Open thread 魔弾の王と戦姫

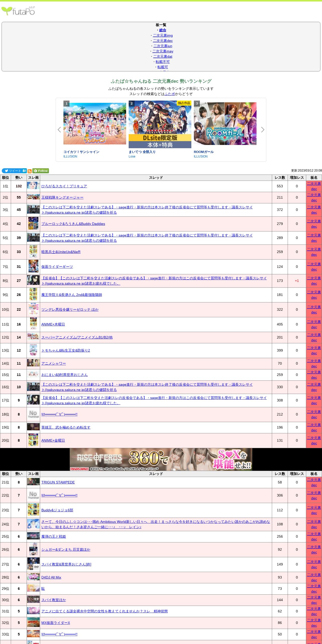pyautogui.click(x=54, y=536)
